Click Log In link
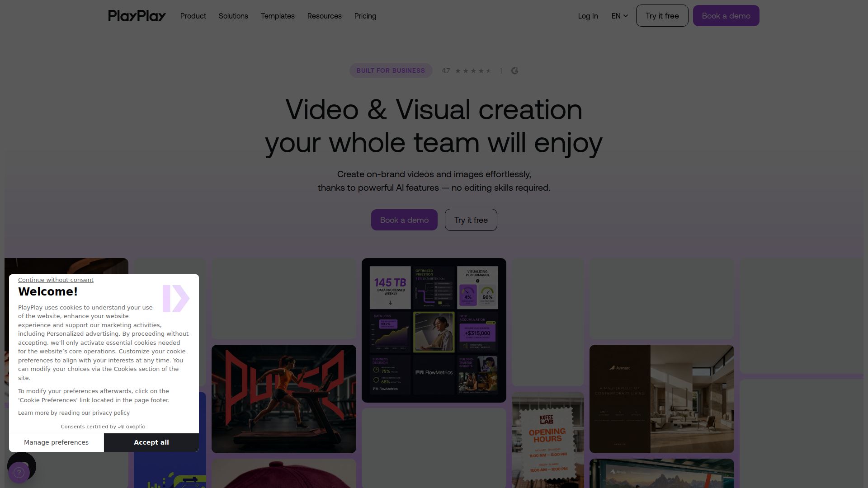 tap(588, 16)
